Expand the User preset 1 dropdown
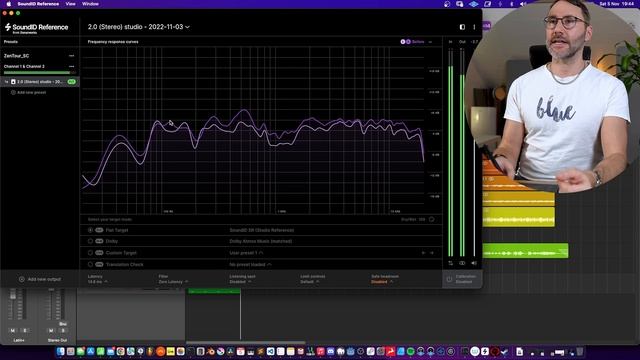Viewport: 640px width, 360px height. coord(246,253)
